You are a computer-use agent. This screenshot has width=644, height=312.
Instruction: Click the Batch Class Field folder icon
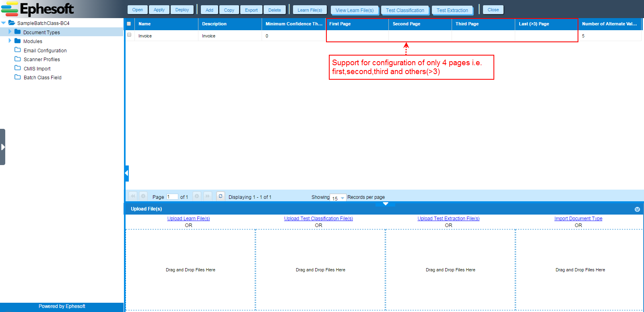(18, 77)
